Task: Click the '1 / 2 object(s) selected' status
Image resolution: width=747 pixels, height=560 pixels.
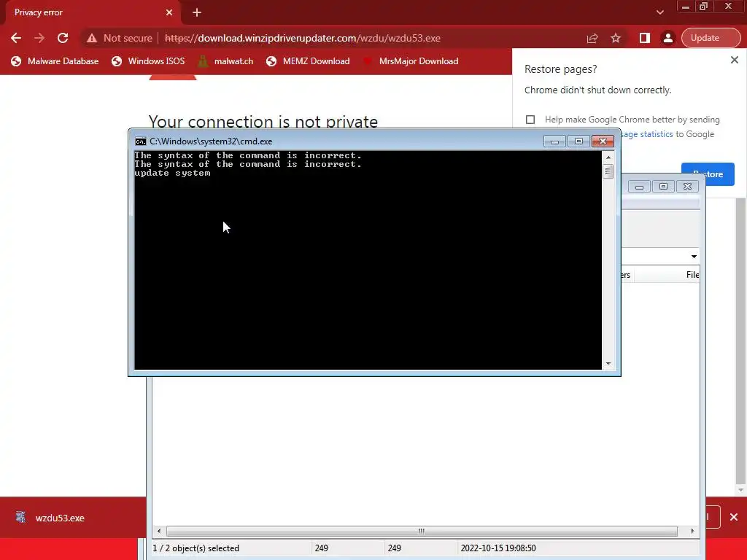Action: tap(196, 548)
